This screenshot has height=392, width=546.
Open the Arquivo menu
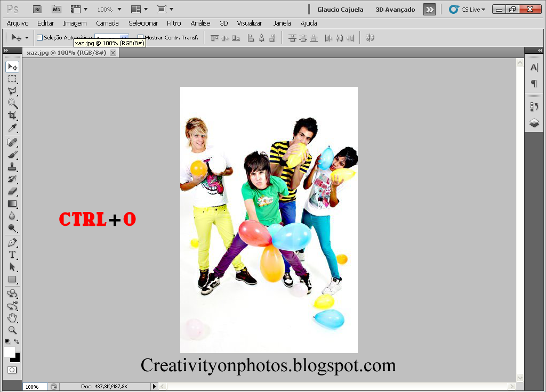point(18,23)
